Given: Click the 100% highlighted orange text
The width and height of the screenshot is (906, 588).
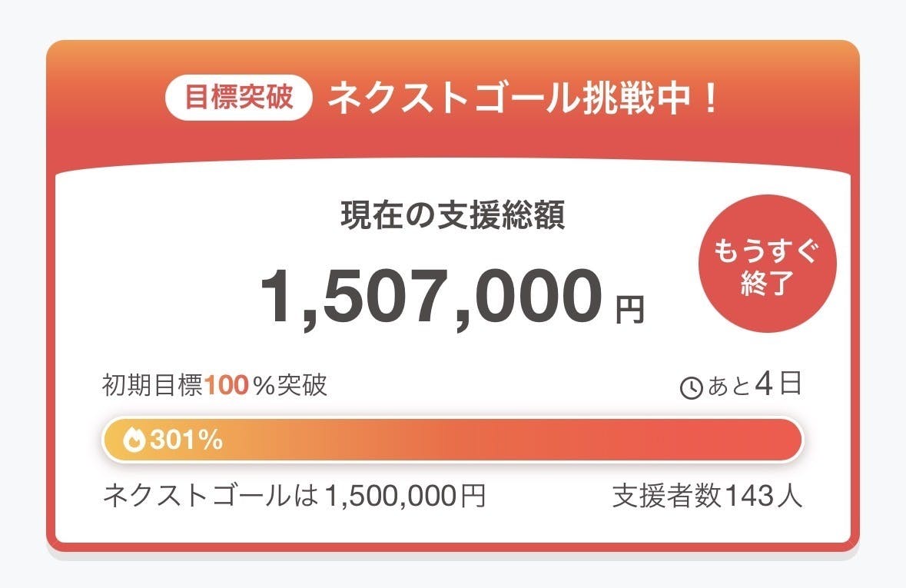Looking at the screenshot, I should click(228, 387).
